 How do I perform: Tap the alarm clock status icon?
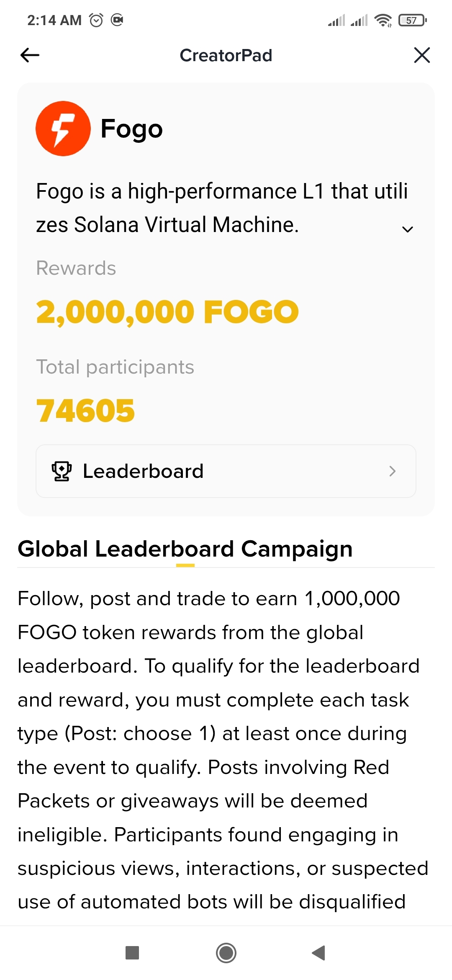point(96,20)
